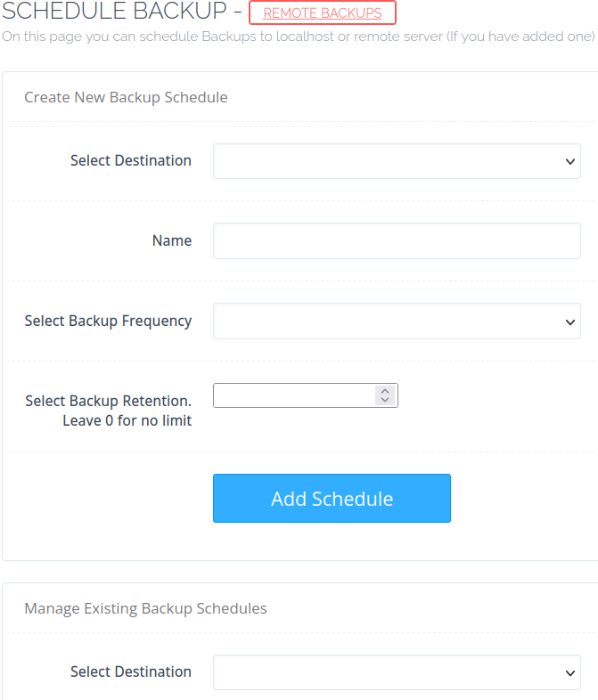
Task: Click Select Destination label in the create section
Action: [131, 161]
